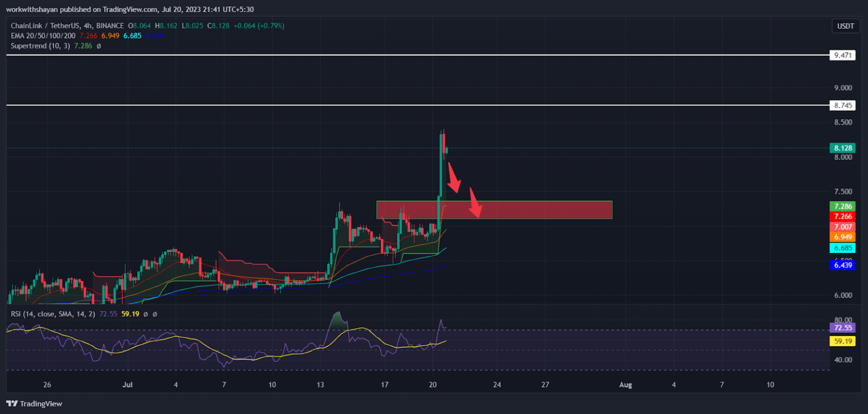Click the cyan 6.685 EMA price tag
The height and width of the screenshot is (414, 868).
click(842, 248)
